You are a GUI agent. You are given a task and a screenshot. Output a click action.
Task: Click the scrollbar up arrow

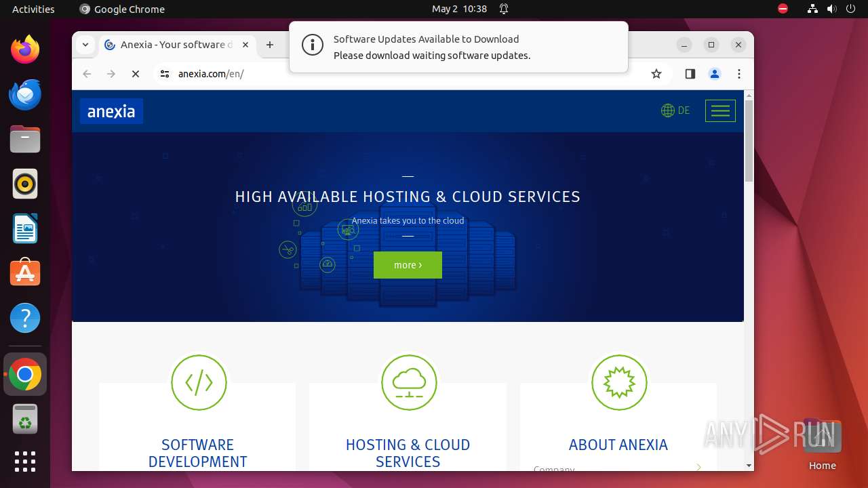click(x=749, y=95)
